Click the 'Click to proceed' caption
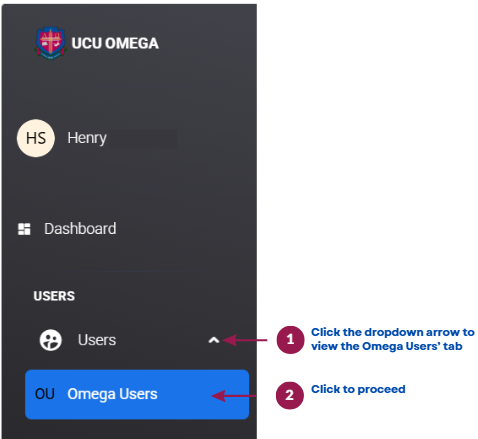This screenshot has height=439, width=478. click(358, 389)
